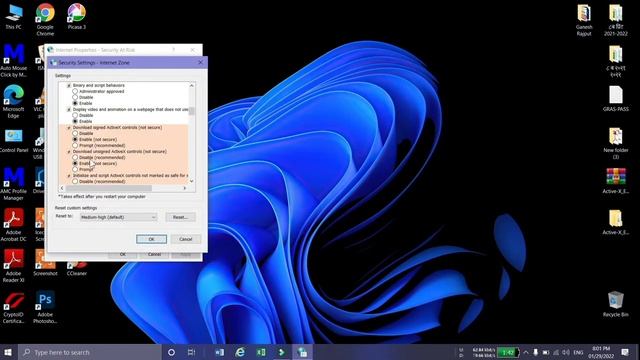Switch to Excel in the taskbar

(x=261, y=352)
